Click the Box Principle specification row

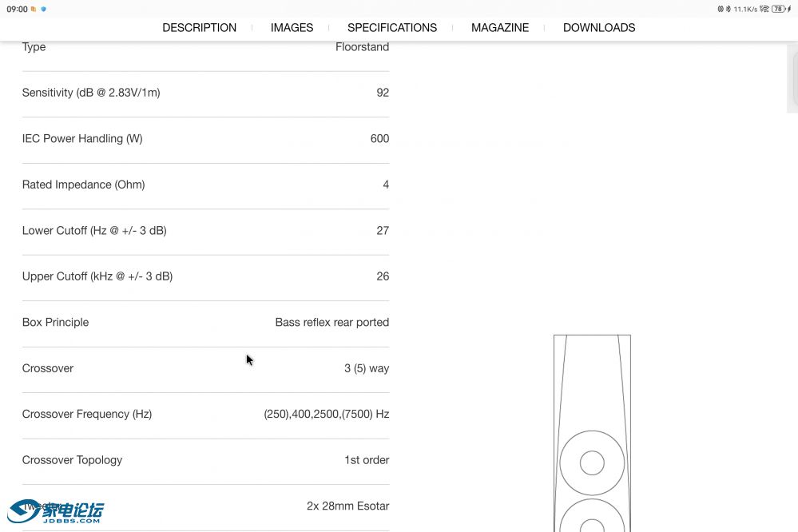(205, 323)
